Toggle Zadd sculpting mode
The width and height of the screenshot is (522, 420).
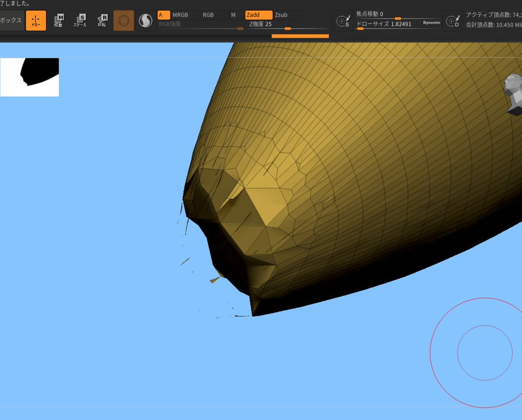point(259,15)
